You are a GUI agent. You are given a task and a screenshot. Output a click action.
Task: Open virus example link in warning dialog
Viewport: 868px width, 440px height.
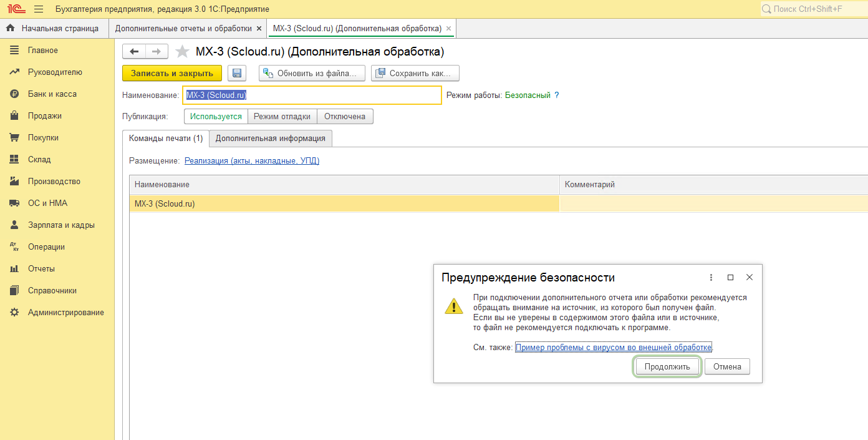point(614,348)
